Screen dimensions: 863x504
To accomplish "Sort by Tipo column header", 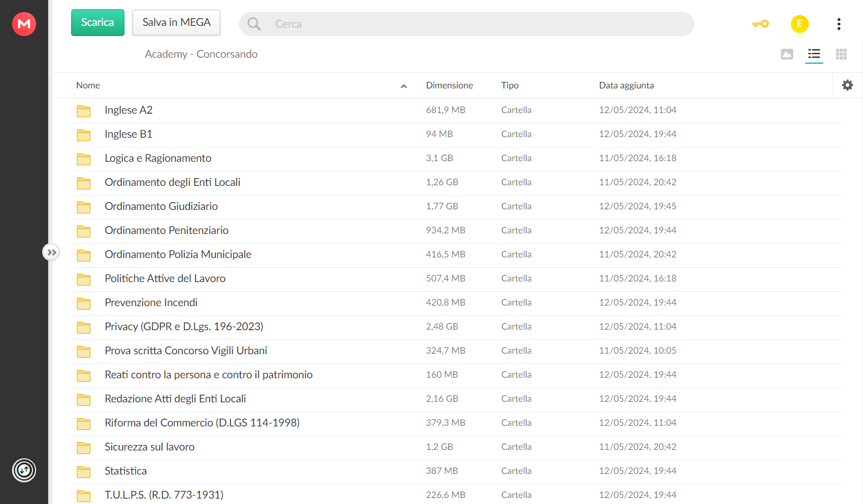I will tap(510, 85).
